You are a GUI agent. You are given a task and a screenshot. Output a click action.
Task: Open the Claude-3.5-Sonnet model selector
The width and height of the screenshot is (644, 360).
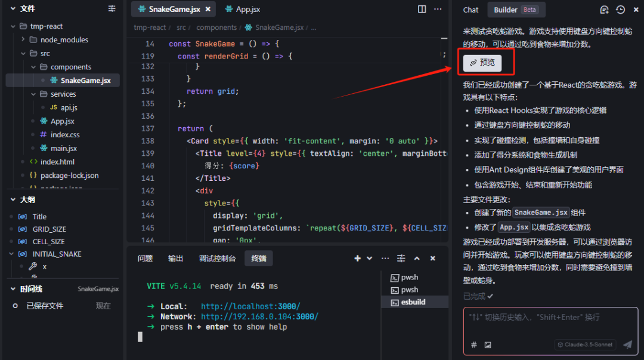pos(584,344)
